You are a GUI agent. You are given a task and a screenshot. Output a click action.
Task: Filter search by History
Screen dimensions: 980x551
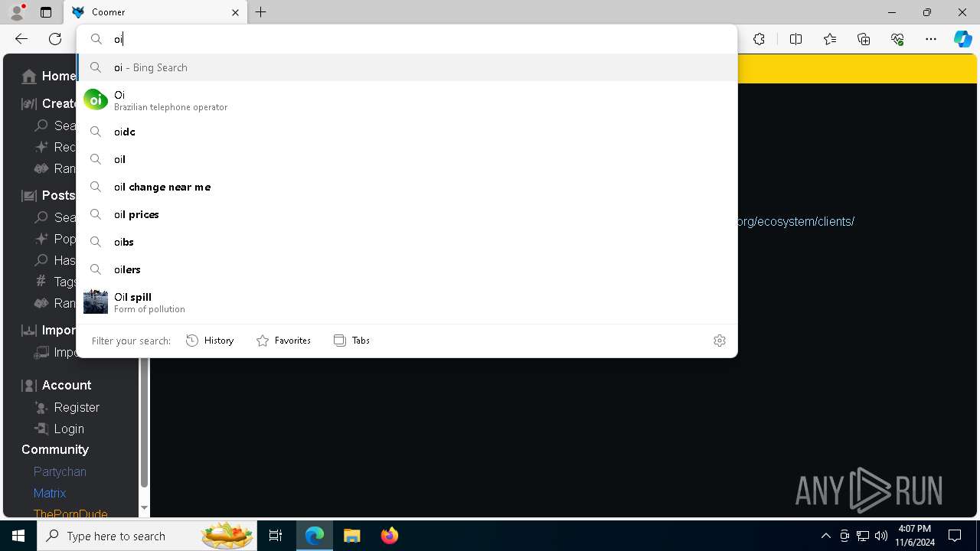(x=211, y=341)
